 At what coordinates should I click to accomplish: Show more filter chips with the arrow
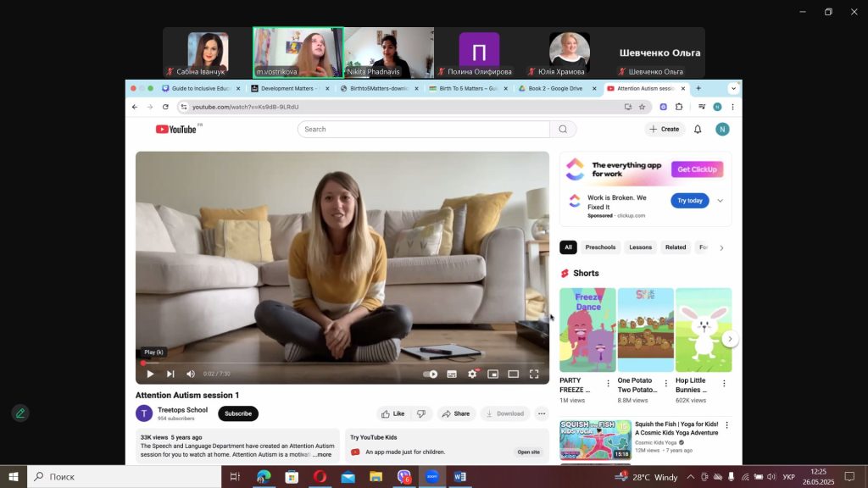(721, 248)
